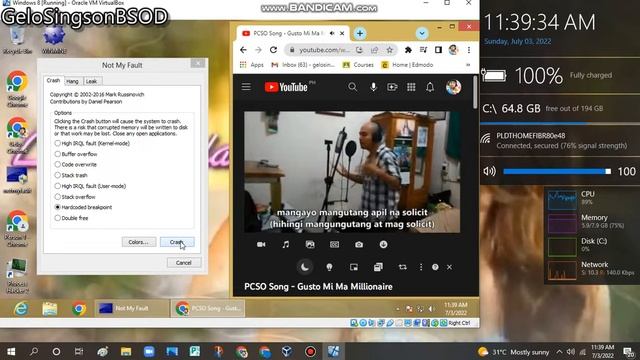
Task: Select Buffer overflow crash option
Action: (76, 154)
